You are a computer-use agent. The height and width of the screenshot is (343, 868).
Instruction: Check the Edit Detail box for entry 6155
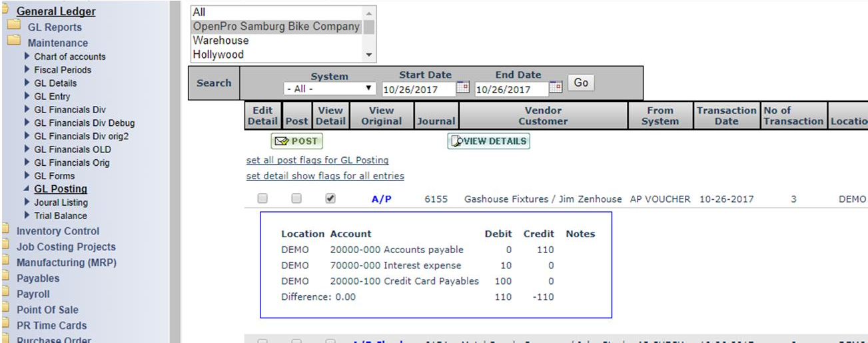[262, 198]
